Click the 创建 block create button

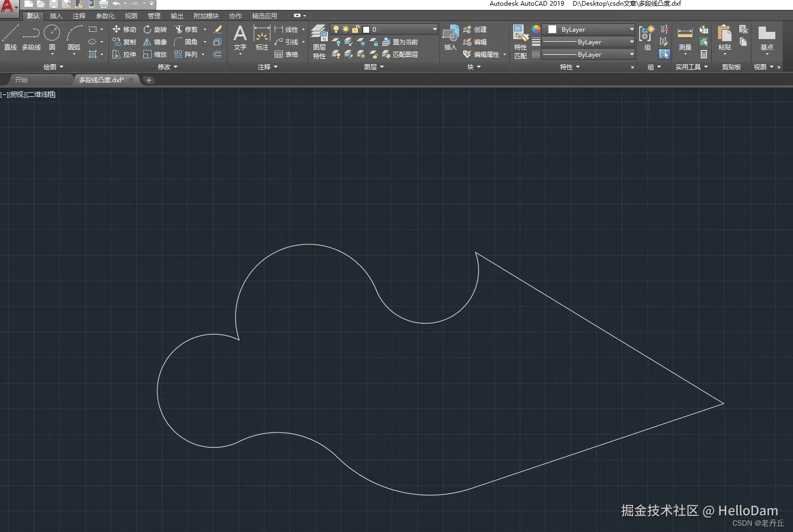475,30
